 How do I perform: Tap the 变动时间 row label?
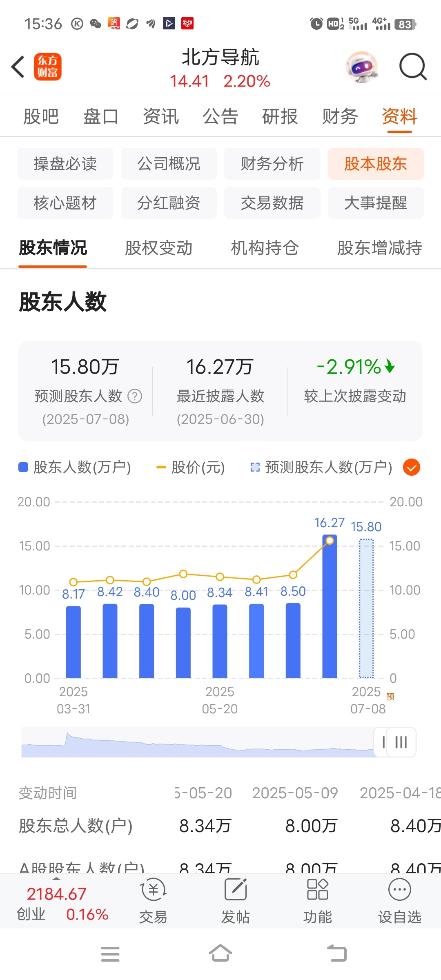click(48, 793)
